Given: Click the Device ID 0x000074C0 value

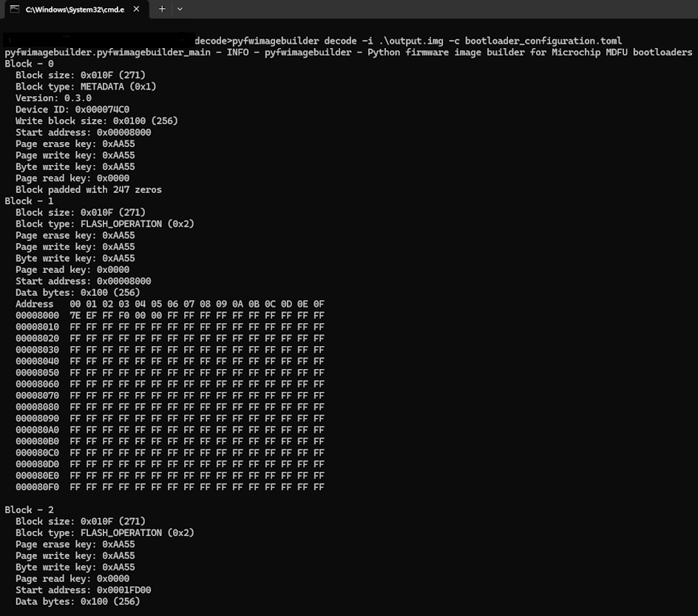Looking at the screenshot, I should click(x=102, y=109).
